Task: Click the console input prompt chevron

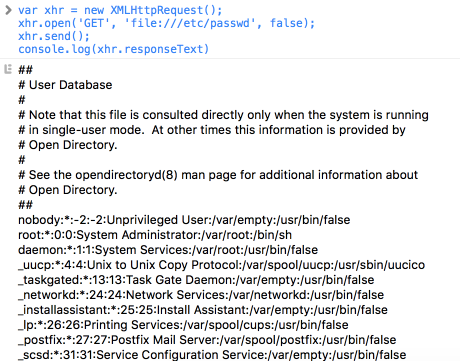Action: (x=8, y=10)
